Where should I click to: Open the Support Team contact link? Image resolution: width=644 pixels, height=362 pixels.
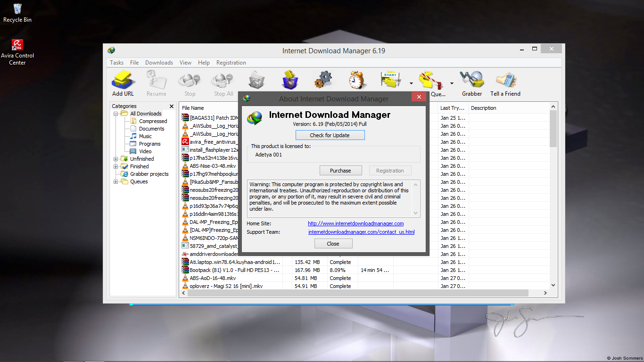tap(361, 232)
